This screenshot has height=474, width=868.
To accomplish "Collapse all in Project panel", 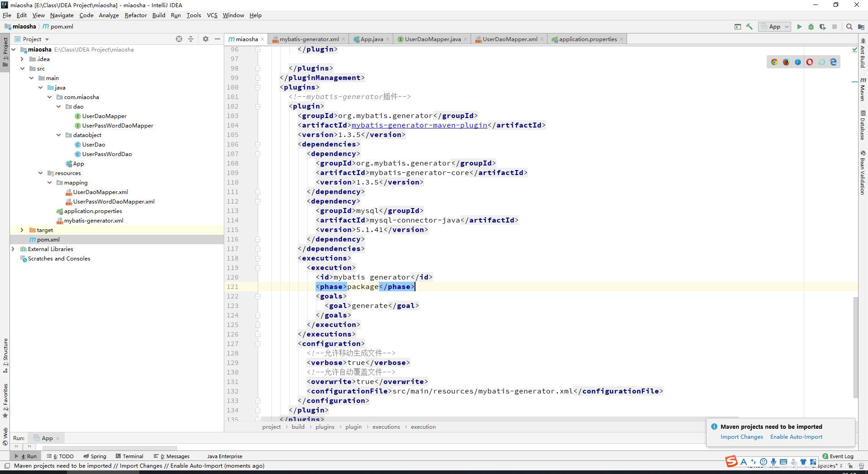I will click(191, 39).
